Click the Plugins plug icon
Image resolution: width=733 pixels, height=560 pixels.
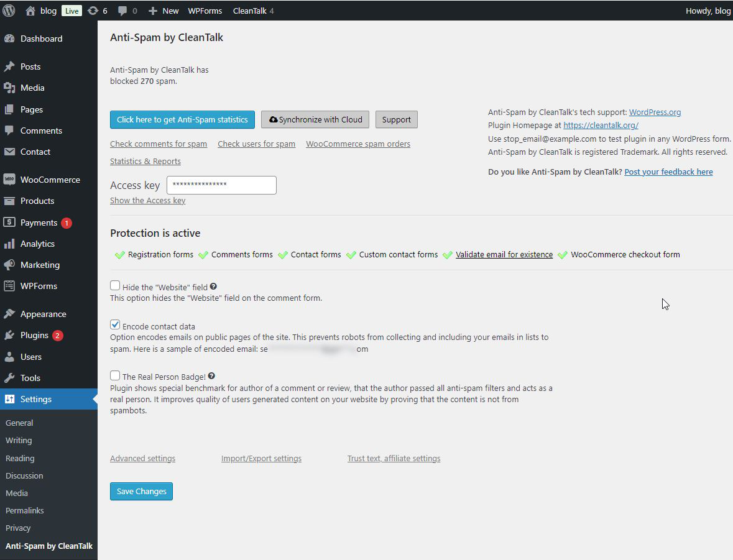pos(9,335)
